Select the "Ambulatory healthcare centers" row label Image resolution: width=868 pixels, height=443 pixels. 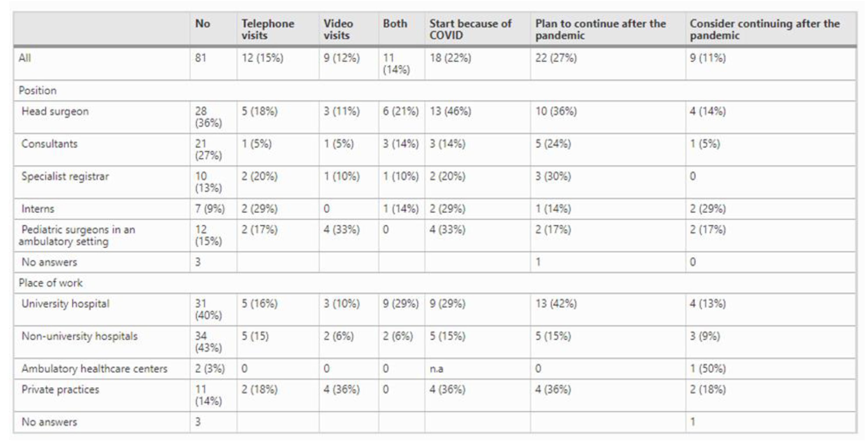(94, 369)
